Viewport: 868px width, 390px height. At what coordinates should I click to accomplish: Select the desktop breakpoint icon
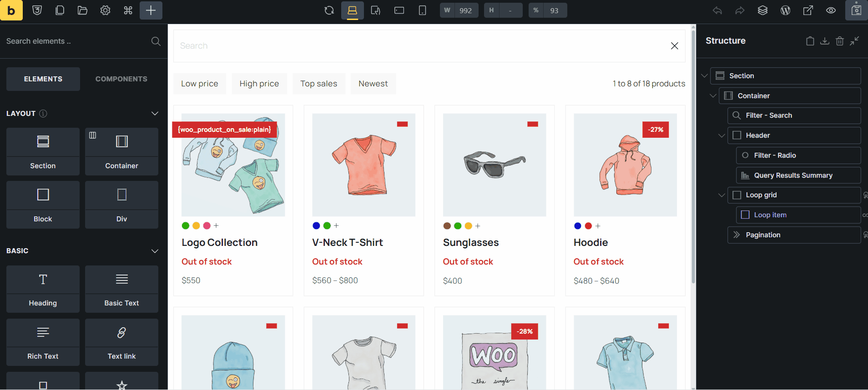[x=353, y=10]
